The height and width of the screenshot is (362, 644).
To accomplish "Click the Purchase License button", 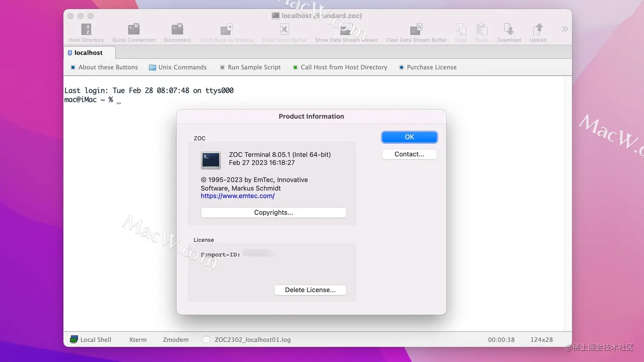I will 428,67.
